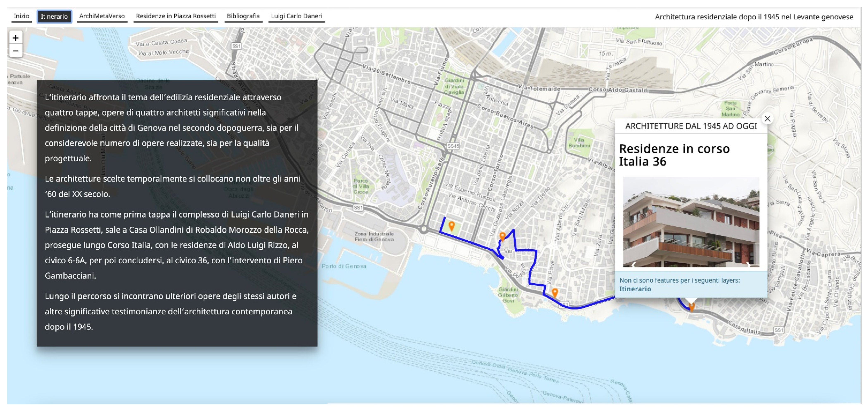The image size is (868, 410).
Task: Show next photo in popup carousel
Action: click(x=749, y=265)
